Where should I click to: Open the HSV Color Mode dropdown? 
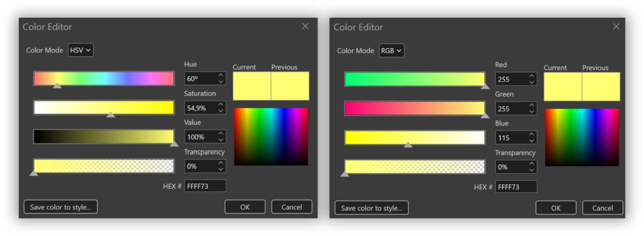[80, 50]
